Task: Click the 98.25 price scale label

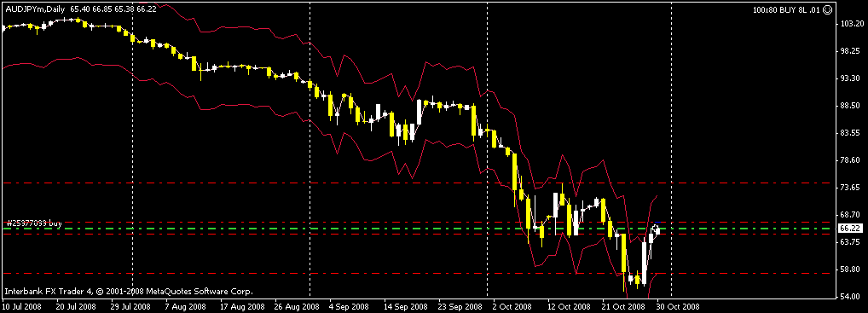Action: pos(852,51)
